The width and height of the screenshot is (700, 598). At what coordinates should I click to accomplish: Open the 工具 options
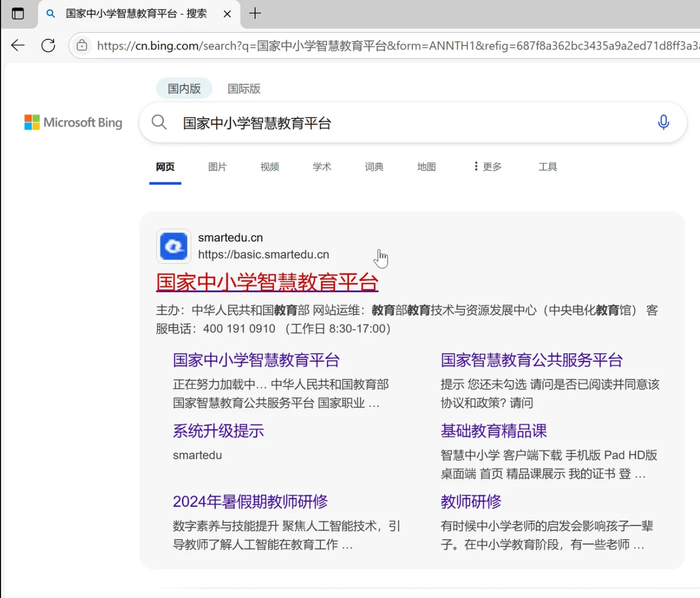(547, 167)
